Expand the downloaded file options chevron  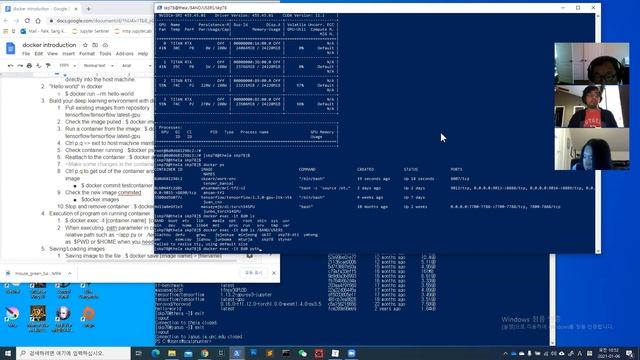[70, 273]
